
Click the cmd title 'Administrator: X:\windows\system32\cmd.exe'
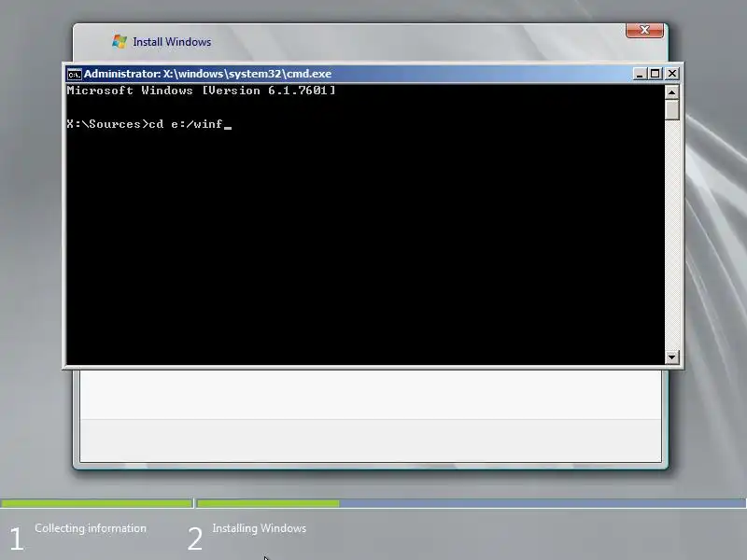[207, 74]
